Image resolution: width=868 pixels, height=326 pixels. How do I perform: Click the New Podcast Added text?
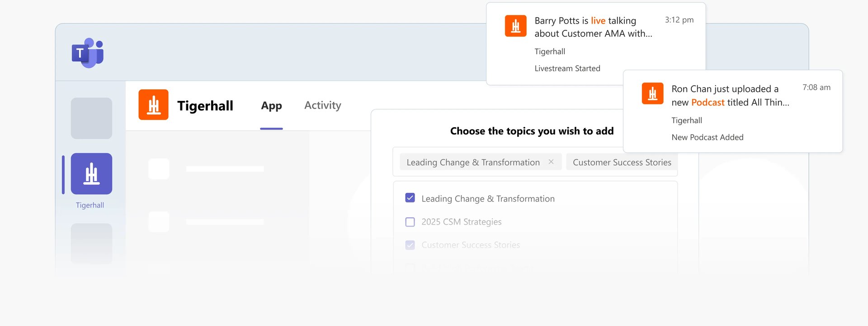pyautogui.click(x=708, y=137)
